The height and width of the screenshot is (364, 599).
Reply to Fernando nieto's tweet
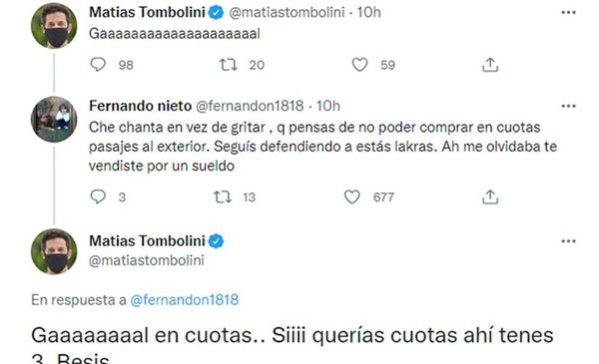98,196
